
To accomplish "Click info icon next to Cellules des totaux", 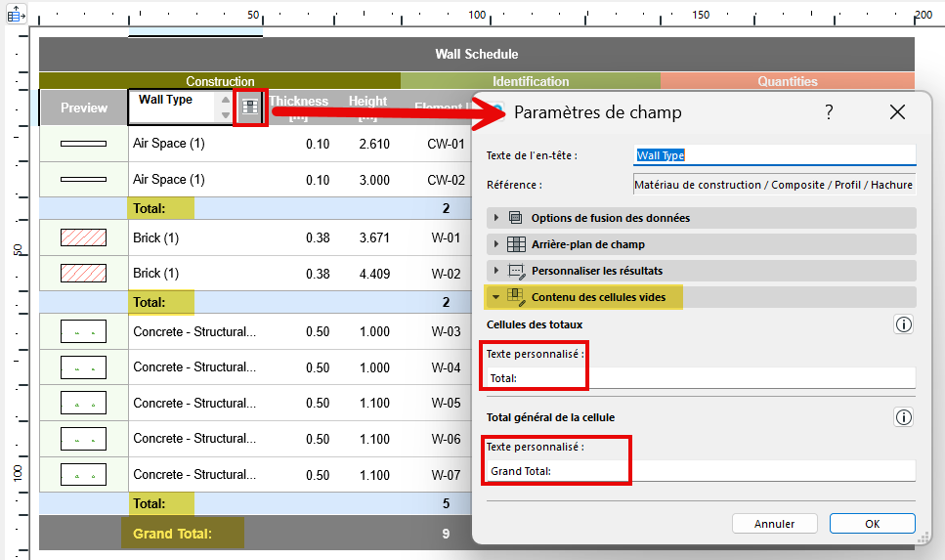I will pos(903,324).
